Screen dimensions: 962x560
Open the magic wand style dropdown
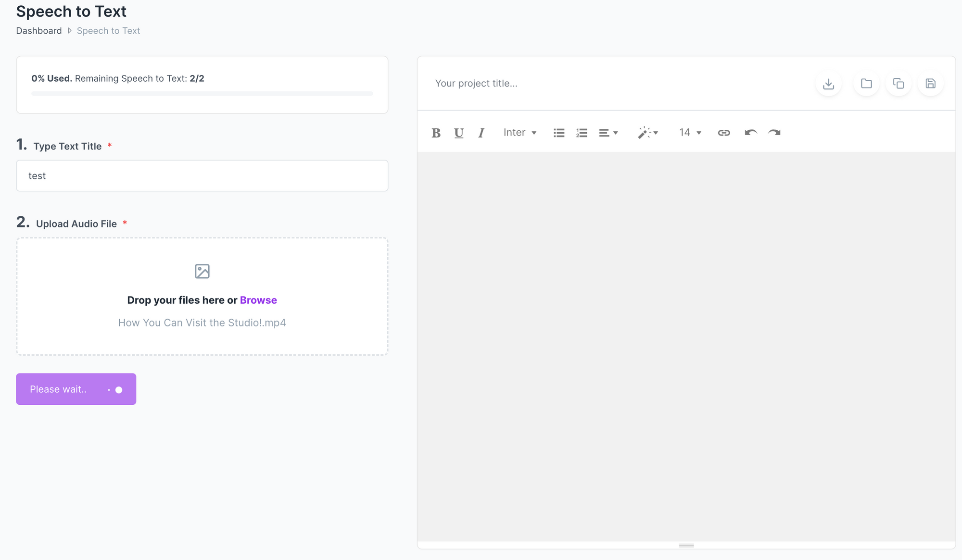647,133
